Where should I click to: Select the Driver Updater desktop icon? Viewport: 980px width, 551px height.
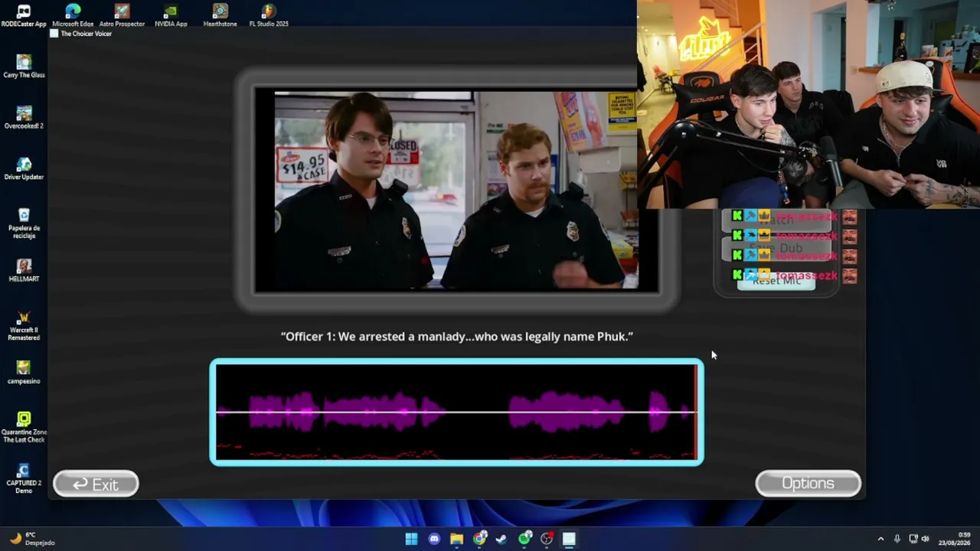pyautogui.click(x=24, y=168)
